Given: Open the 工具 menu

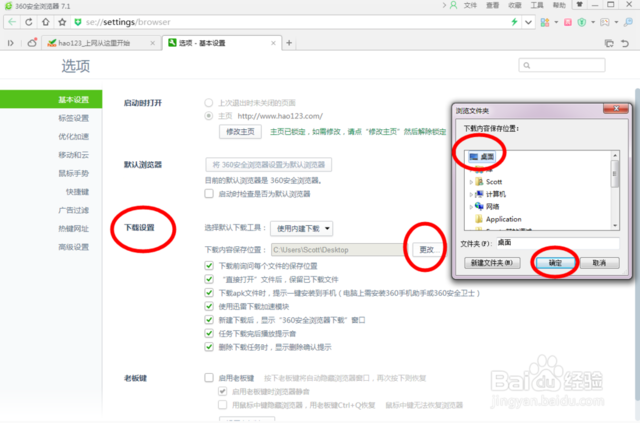Looking at the screenshot, I should (537, 5).
